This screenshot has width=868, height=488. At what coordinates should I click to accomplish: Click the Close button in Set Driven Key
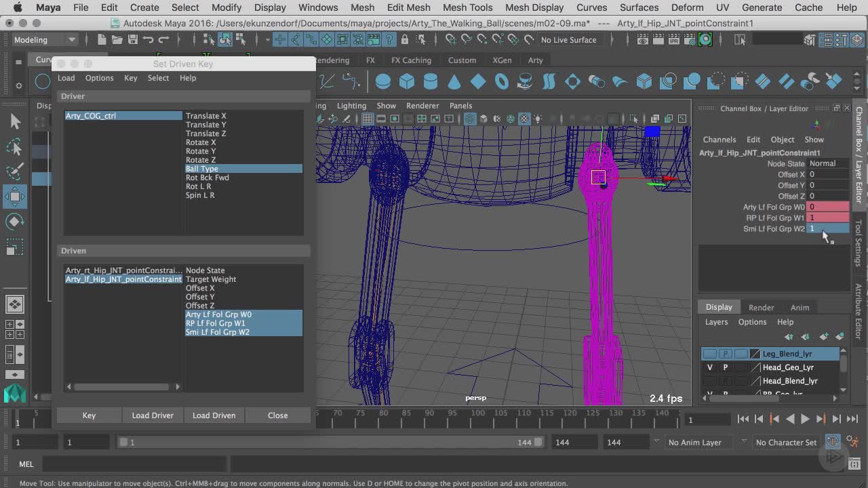(x=277, y=415)
